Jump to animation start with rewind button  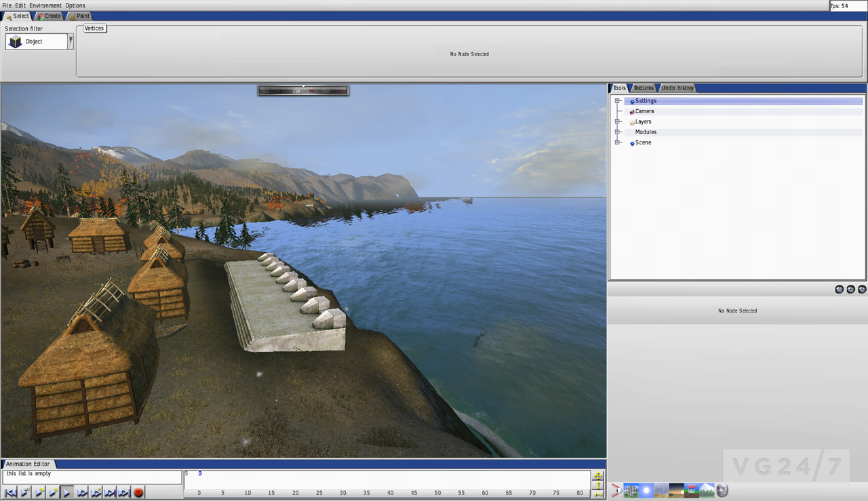[x=10, y=493]
